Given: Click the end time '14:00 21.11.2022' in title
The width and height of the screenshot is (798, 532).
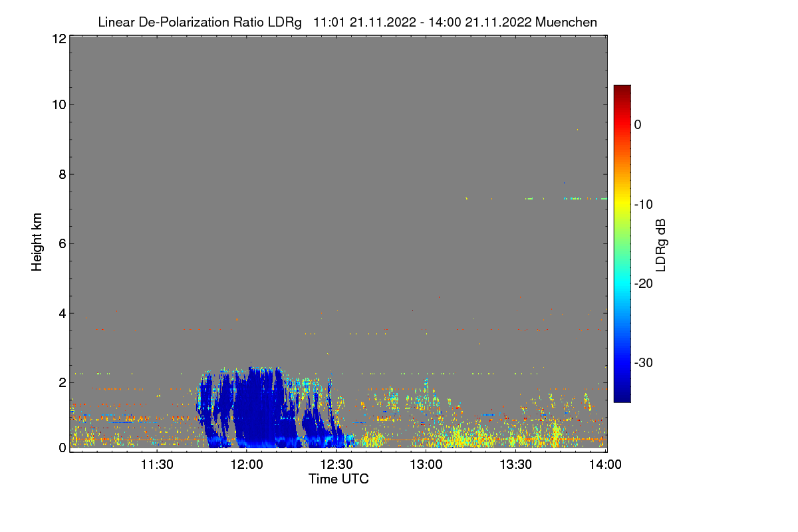Looking at the screenshot, I should click(x=479, y=22).
